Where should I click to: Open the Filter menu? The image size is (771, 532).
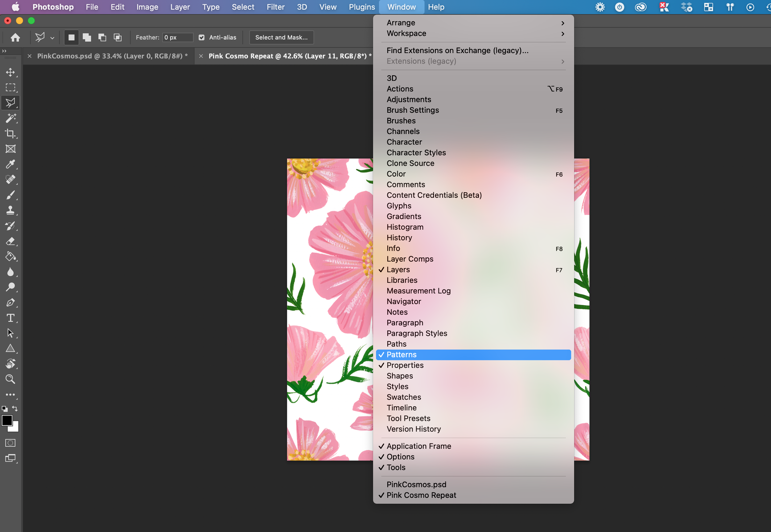[276, 7]
